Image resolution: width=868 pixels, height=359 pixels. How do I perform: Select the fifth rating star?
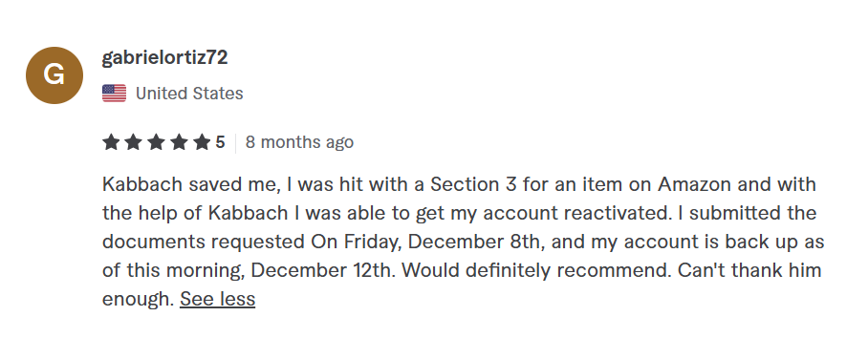point(202,142)
